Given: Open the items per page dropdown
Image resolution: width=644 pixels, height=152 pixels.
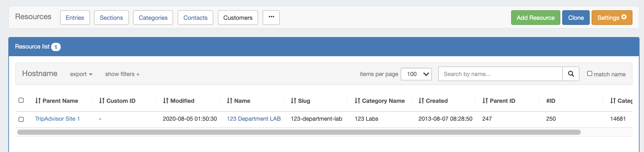Looking at the screenshot, I should tap(416, 74).
